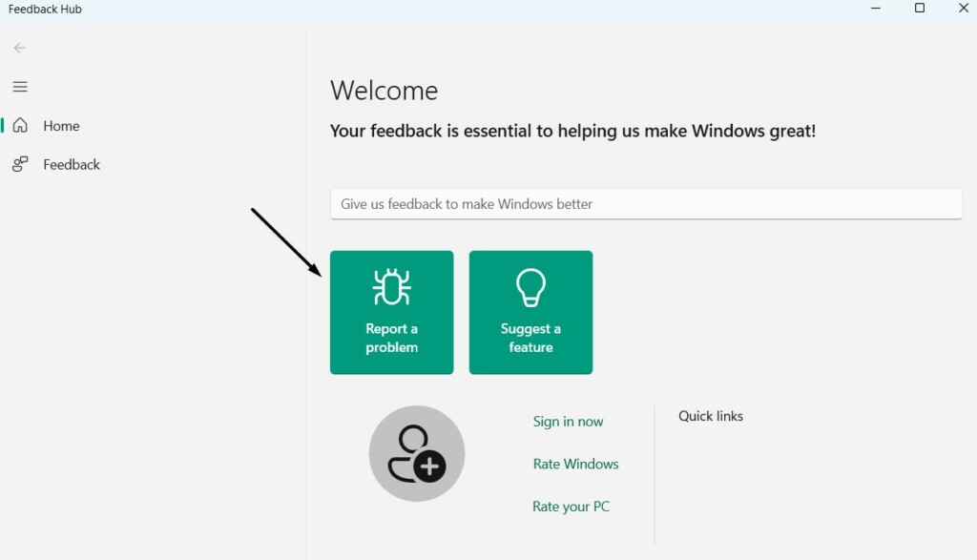Viewport: 977px width, 560px height.
Task: Select the Home navigation label
Action: pos(61,126)
